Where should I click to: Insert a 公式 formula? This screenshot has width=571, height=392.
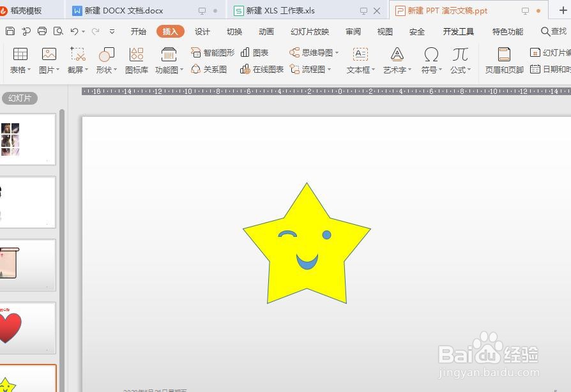click(x=460, y=54)
